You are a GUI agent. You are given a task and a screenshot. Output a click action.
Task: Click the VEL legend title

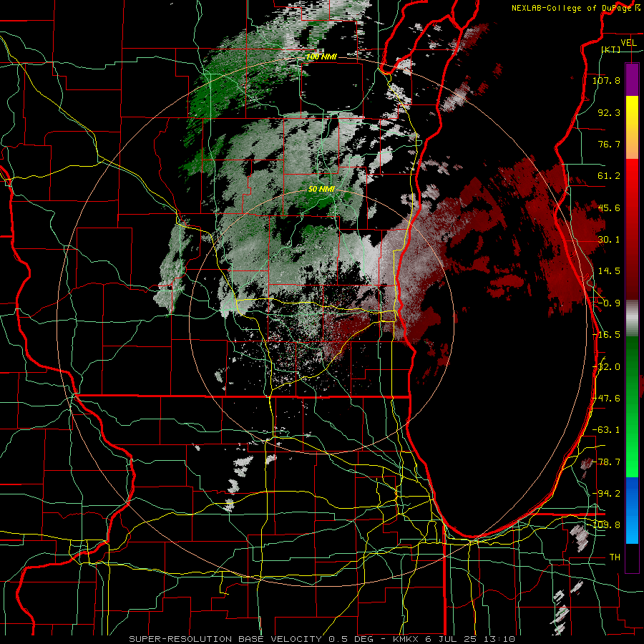pyautogui.click(x=628, y=43)
